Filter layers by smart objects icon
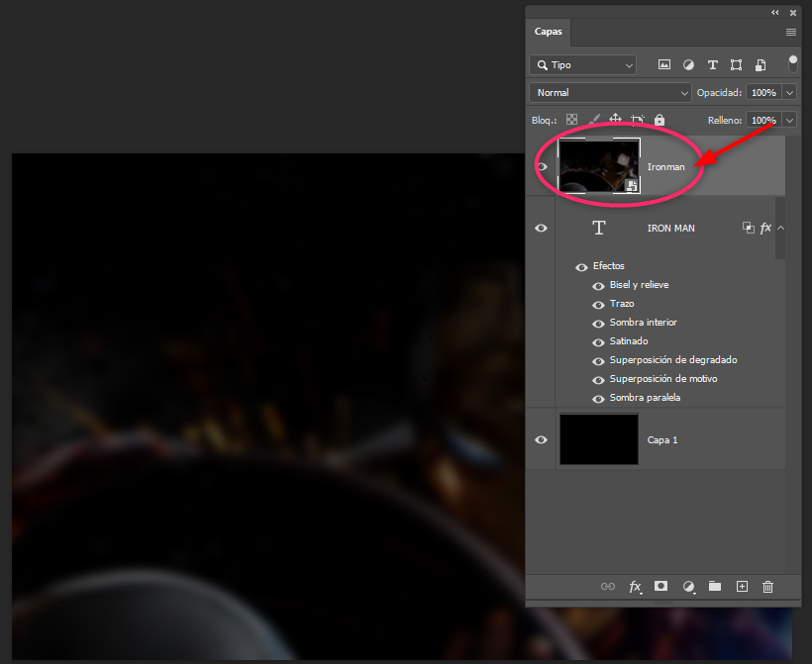Image resolution: width=812 pixels, height=664 pixels. [761, 64]
